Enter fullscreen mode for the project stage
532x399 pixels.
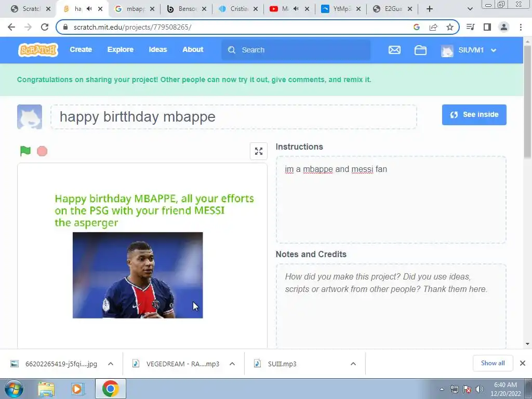259,151
